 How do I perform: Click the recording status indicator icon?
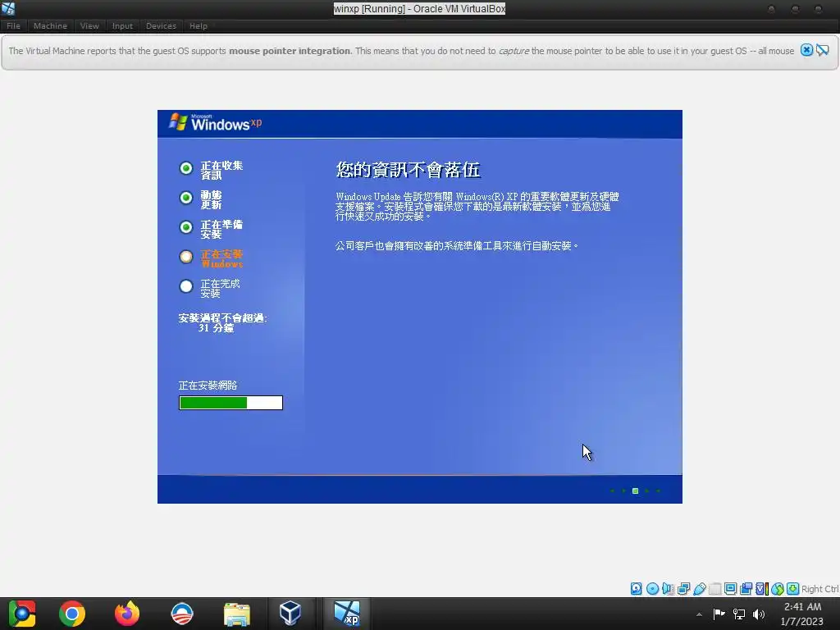(x=746, y=589)
